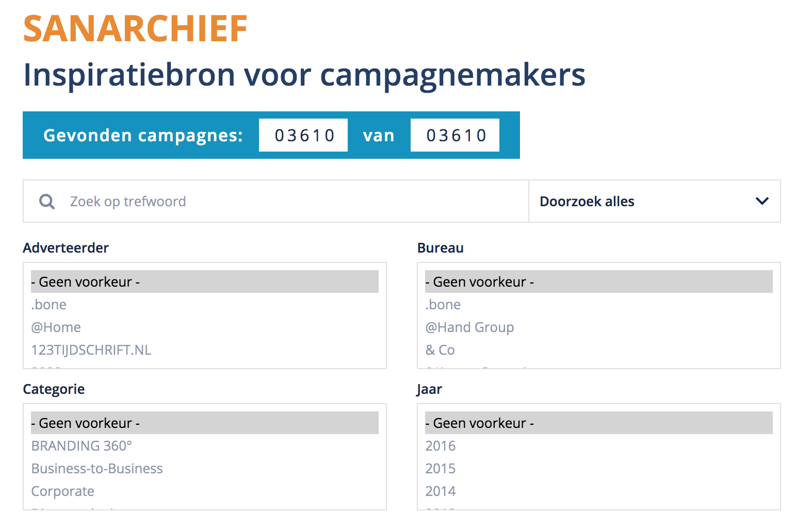Viewport: 812px width, 530px height.
Task: Select .bone in the Bureau list
Action: (x=443, y=305)
